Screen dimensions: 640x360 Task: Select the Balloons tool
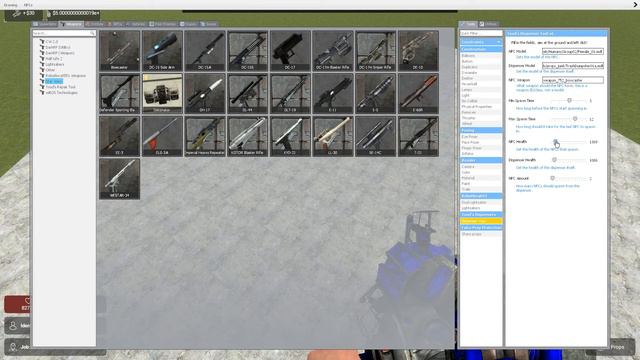481,56
